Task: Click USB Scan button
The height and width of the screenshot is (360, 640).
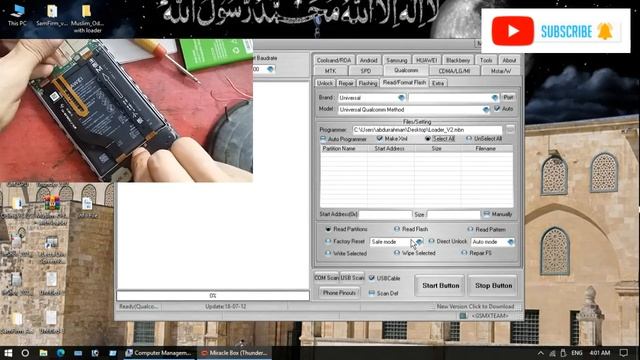Action: pos(352,278)
